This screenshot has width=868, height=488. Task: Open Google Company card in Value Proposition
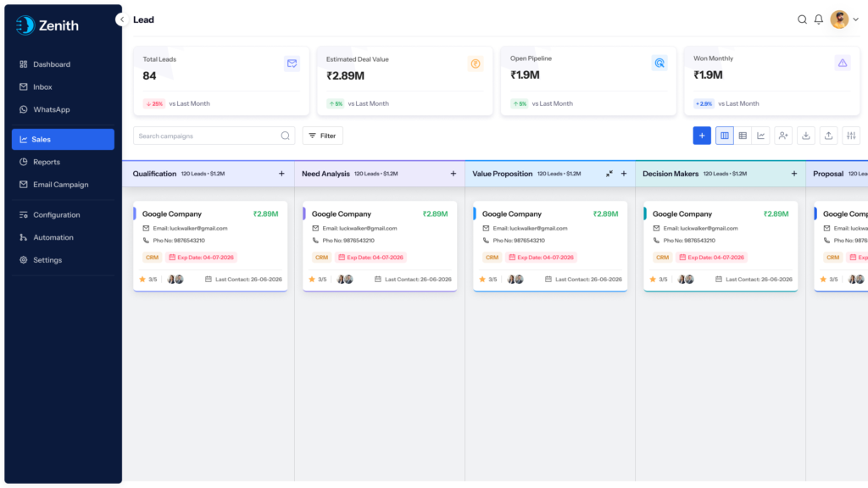point(550,247)
